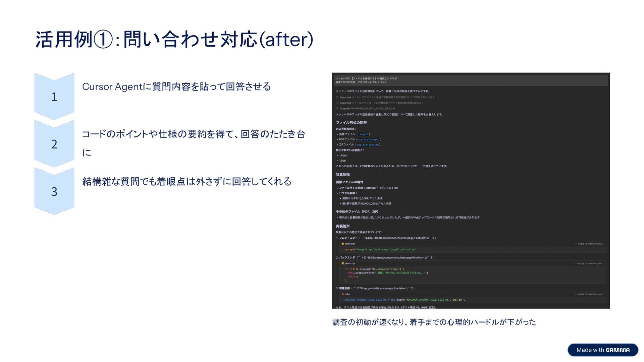Click the heading ファイル形式の制限

coord(351,123)
